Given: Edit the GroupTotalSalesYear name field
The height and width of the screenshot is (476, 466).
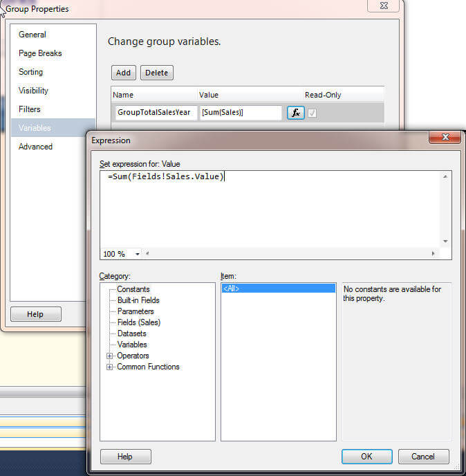Looking at the screenshot, I should click(156, 113).
